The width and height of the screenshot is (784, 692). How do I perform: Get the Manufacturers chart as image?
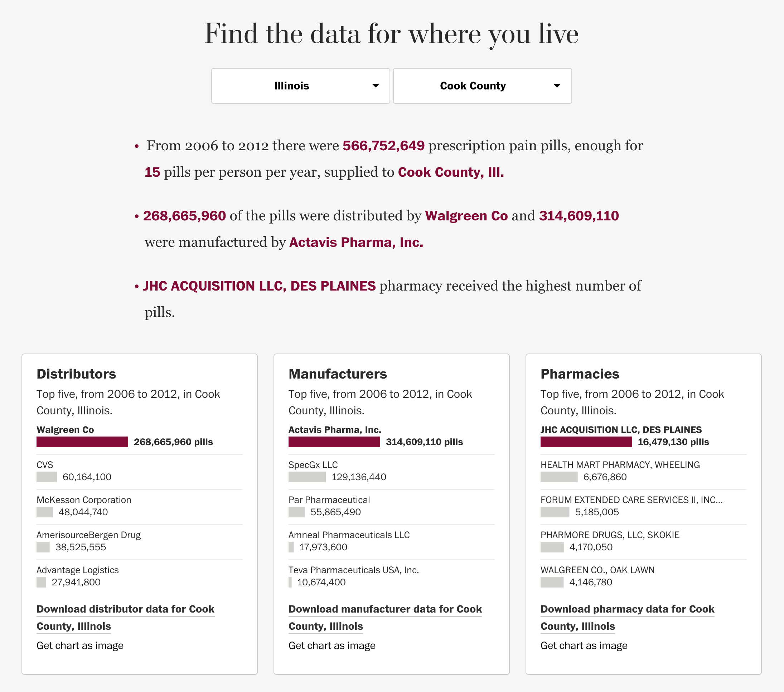[x=332, y=645]
